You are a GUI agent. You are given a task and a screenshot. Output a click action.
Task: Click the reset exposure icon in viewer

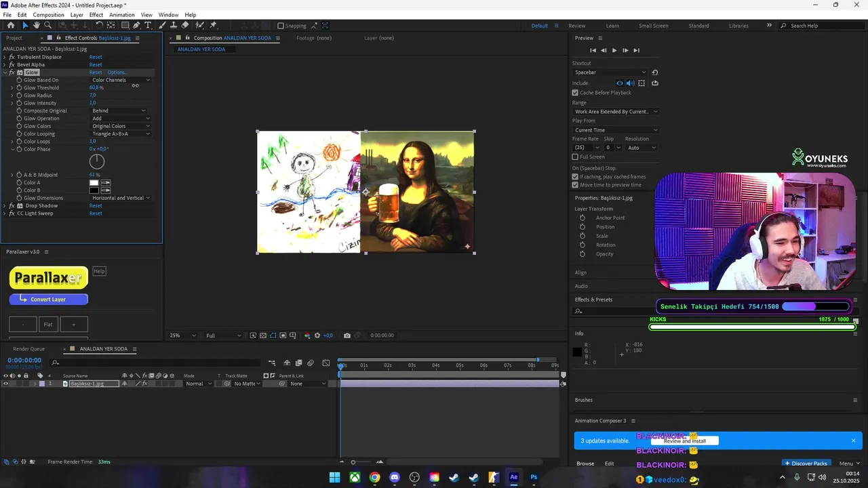point(317,335)
